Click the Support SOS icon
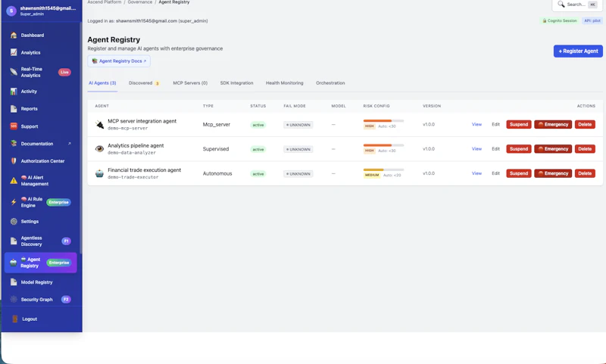This screenshot has height=364, width=606. tap(14, 126)
